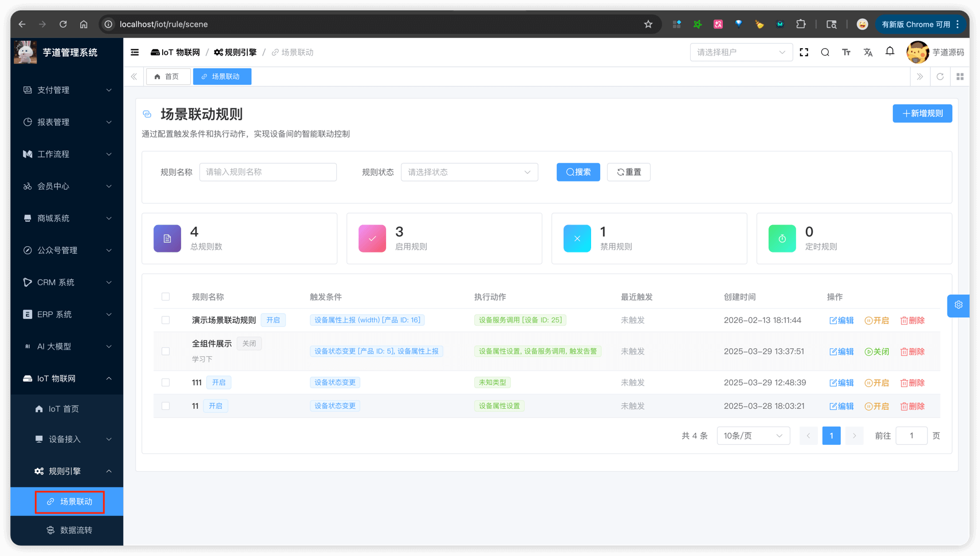This screenshot has width=980, height=556.
Task: Click the hamburger menu to collapse sidebar
Action: (x=135, y=52)
